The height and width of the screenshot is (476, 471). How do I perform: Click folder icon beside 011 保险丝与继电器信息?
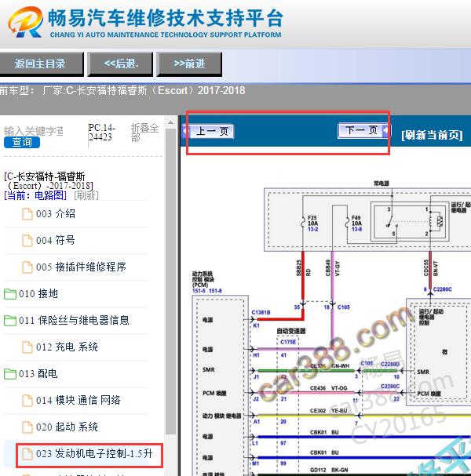pos(10,321)
